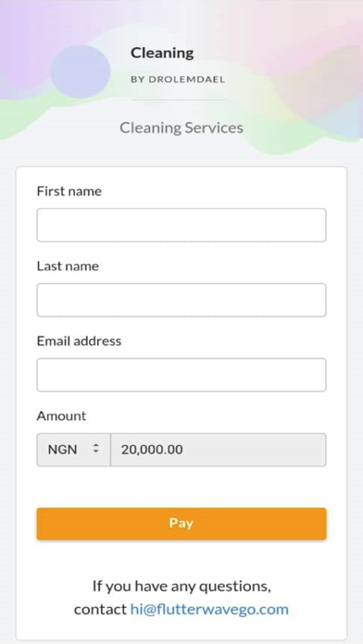The height and width of the screenshot is (644, 363).
Task: Click the up-down arrows beside NGN
Action: 95,450
